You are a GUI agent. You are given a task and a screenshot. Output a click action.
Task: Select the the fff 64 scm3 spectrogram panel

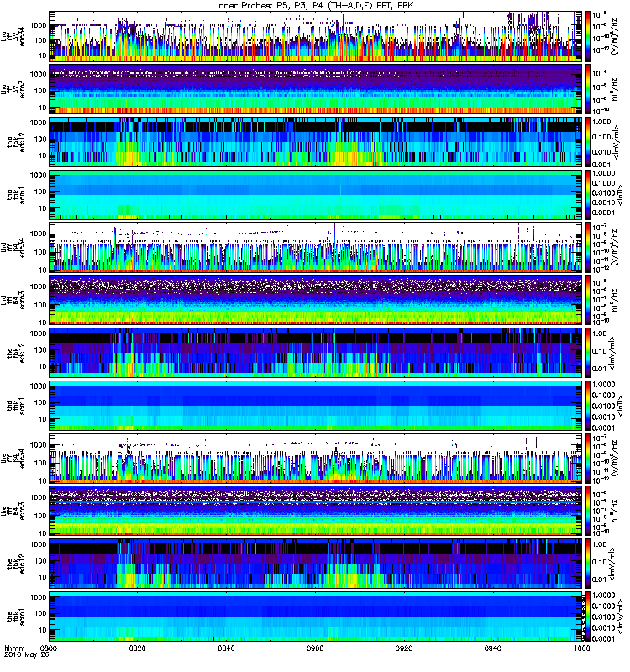click(x=316, y=511)
